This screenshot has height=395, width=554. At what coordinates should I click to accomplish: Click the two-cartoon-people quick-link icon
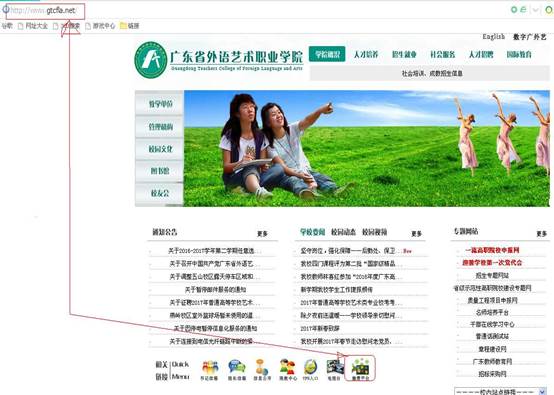pos(288,369)
